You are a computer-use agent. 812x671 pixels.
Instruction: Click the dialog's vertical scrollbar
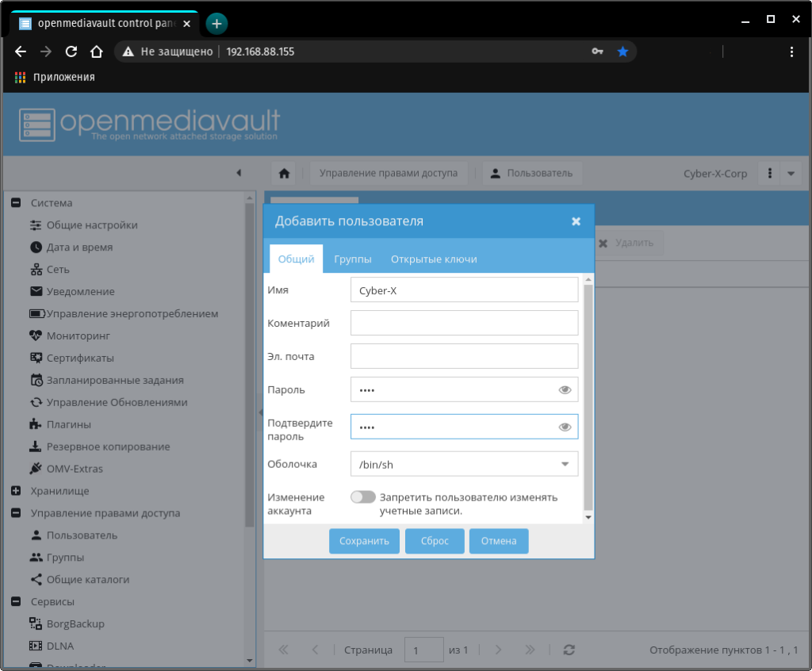click(588, 397)
